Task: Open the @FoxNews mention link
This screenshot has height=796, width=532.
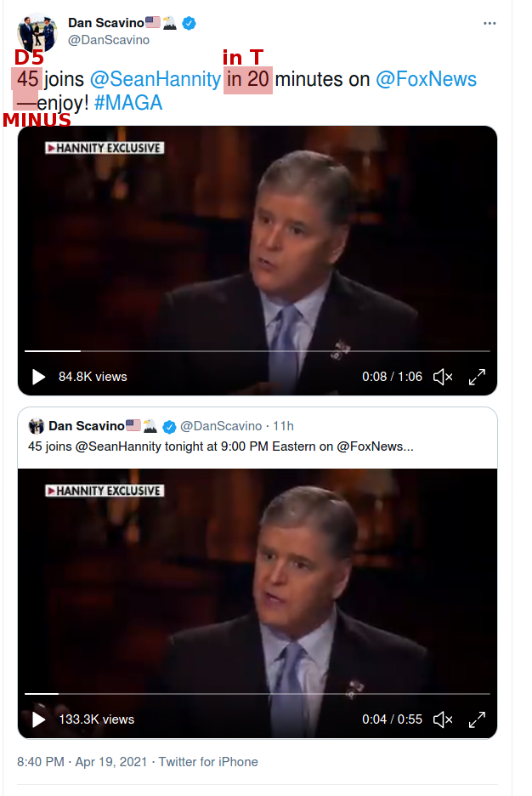Action: point(426,79)
